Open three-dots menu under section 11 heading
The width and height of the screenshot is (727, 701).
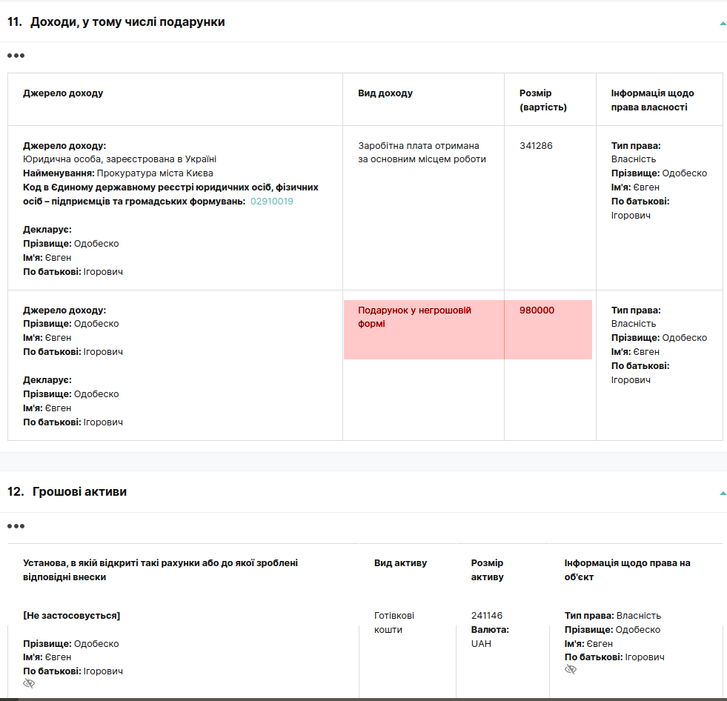point(16,56)
